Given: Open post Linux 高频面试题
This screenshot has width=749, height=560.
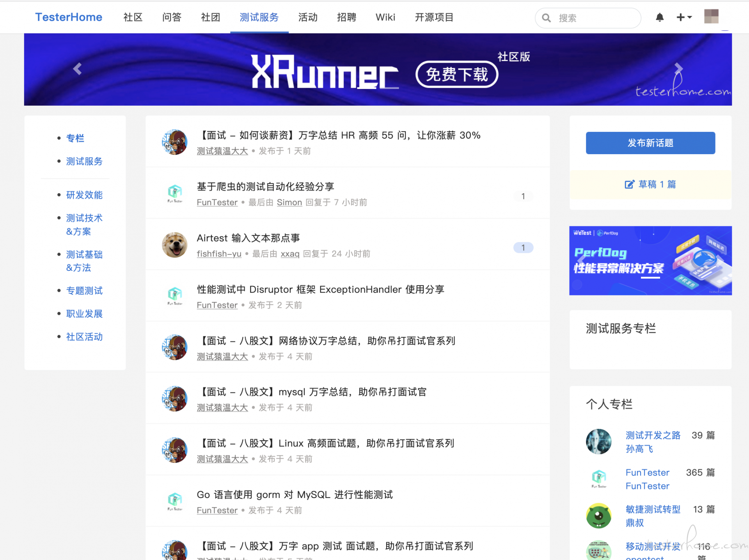Looking at the screenshot, I should coord(326,443).
